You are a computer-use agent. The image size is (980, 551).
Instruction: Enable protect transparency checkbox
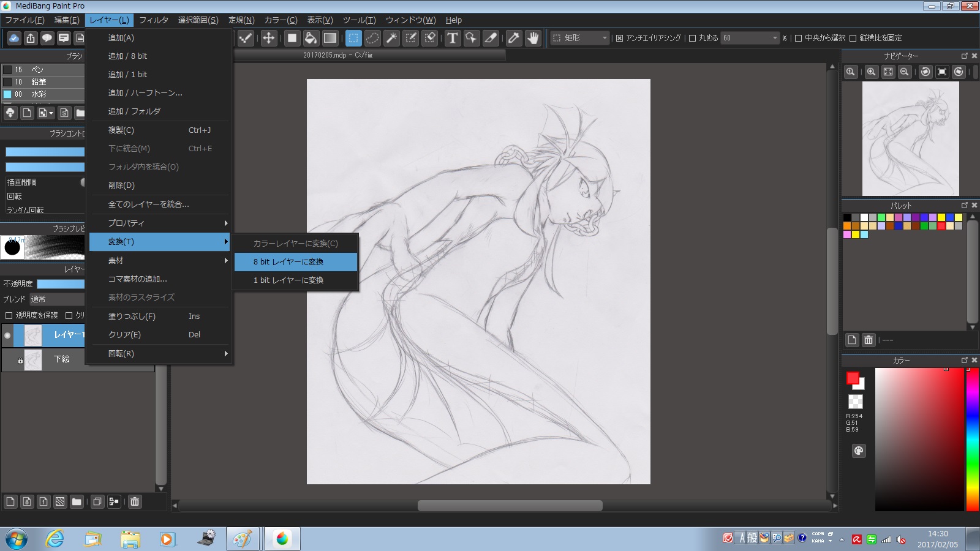point(9,315)
